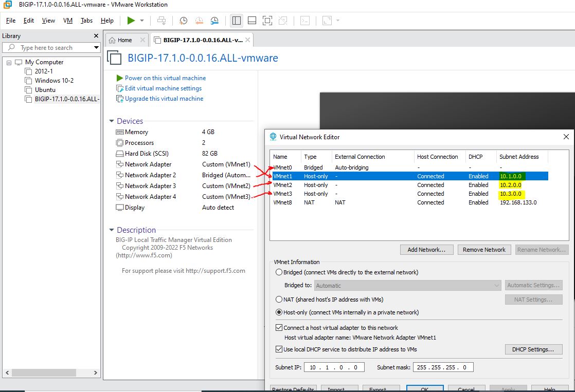Viewport: 575px width, 392px height.
Task: Click Edit virtual machine settings link
Action: pyautogui.click(x=163, y=88)
